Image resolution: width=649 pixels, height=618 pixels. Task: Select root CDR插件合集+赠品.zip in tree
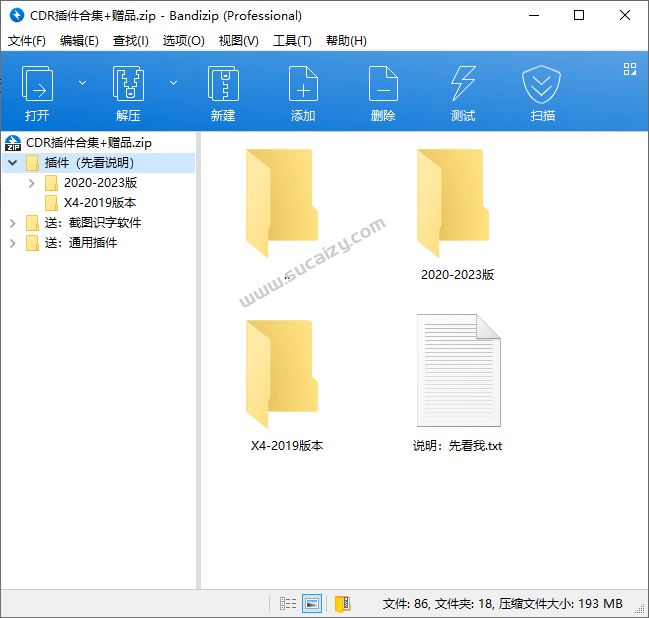point(89,143)
